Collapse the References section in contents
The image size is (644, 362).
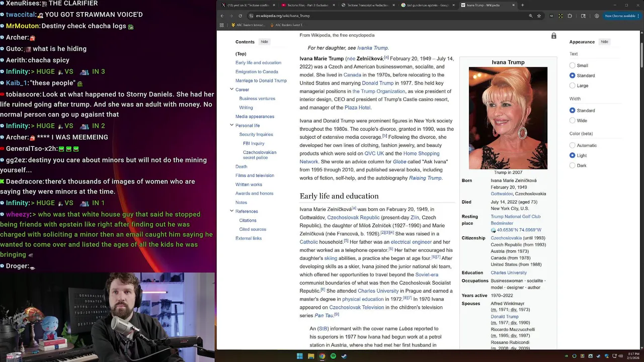231,211
